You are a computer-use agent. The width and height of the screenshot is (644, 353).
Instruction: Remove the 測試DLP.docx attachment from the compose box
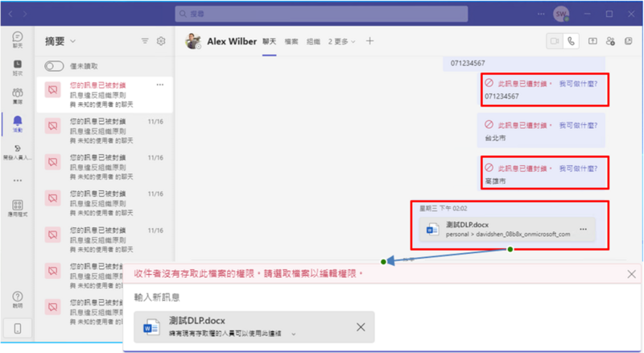pos(361,327)
